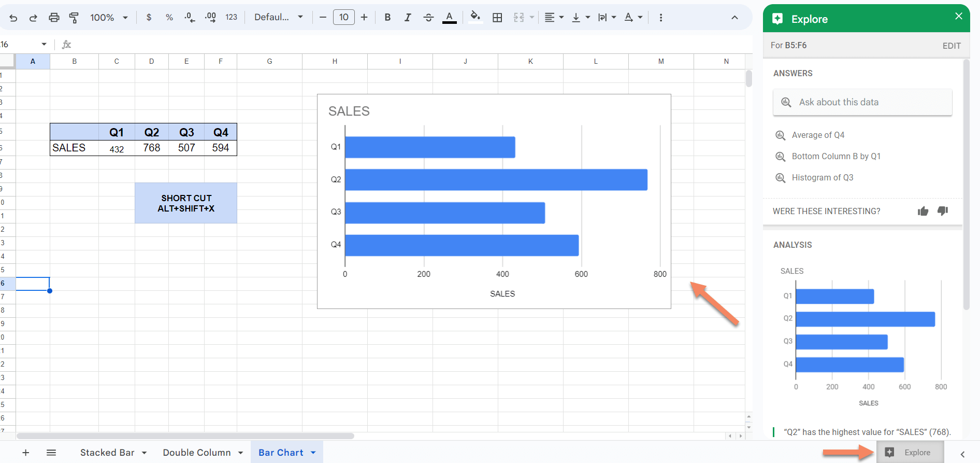Select the paint format tool
The height and width of the screenshot is (463, 980).
pos(74,18)
